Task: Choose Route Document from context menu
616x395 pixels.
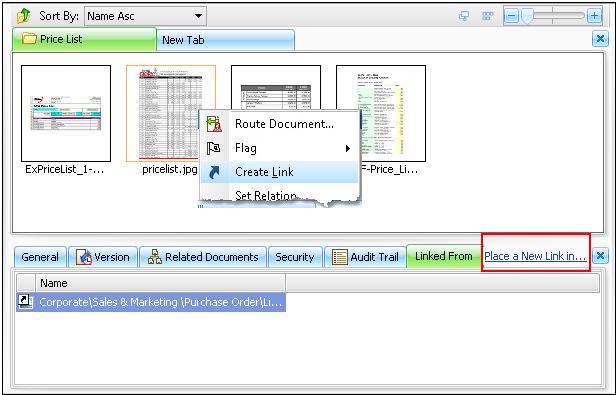Action: point(280,124)
